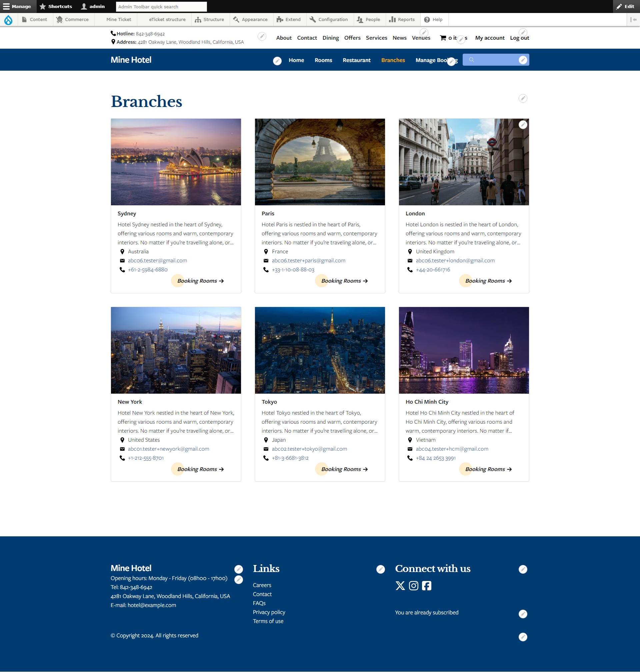Go to Rooms in main navigation
640x672 pixels.
[x=323, y=60]
